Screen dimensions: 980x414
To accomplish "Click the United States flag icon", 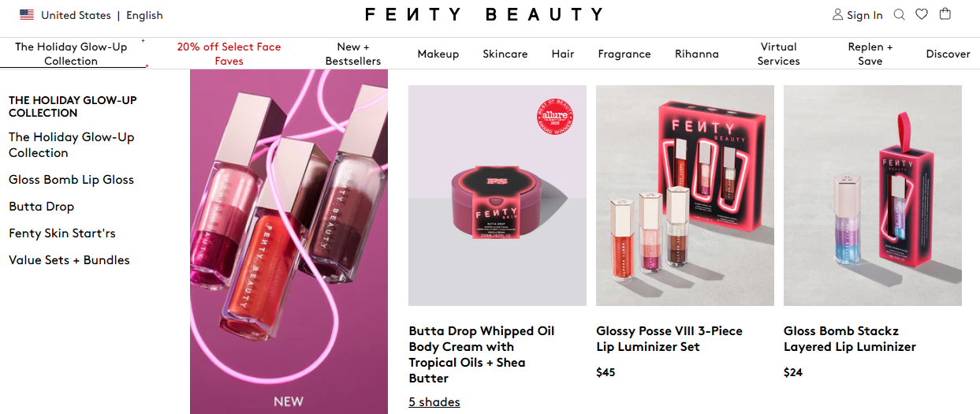I will (x=27, y=15).
